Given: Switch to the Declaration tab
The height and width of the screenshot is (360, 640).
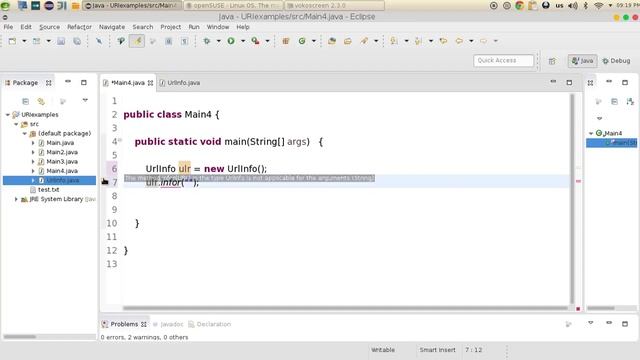Looking at the screenshot, I should point(210,324).
